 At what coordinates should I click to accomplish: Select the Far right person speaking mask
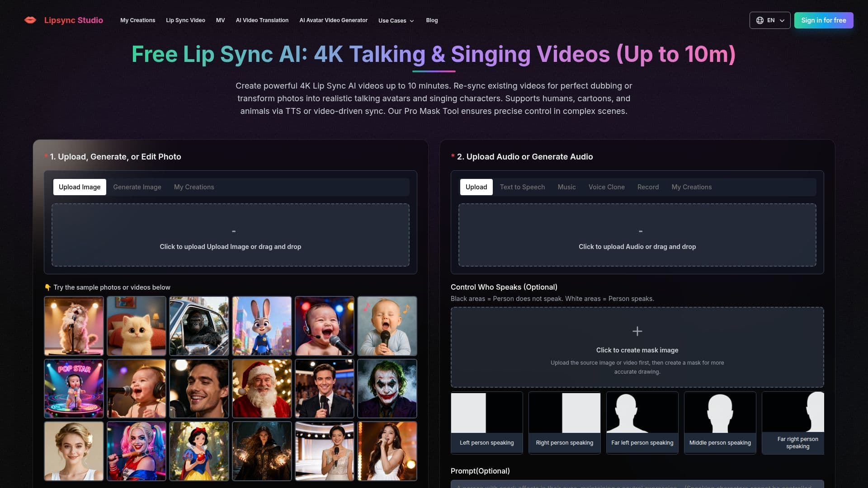[793, 422]
